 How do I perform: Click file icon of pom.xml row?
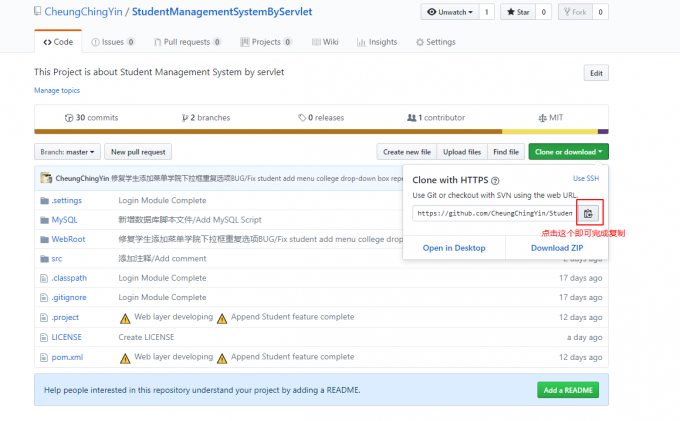[44, 358]
